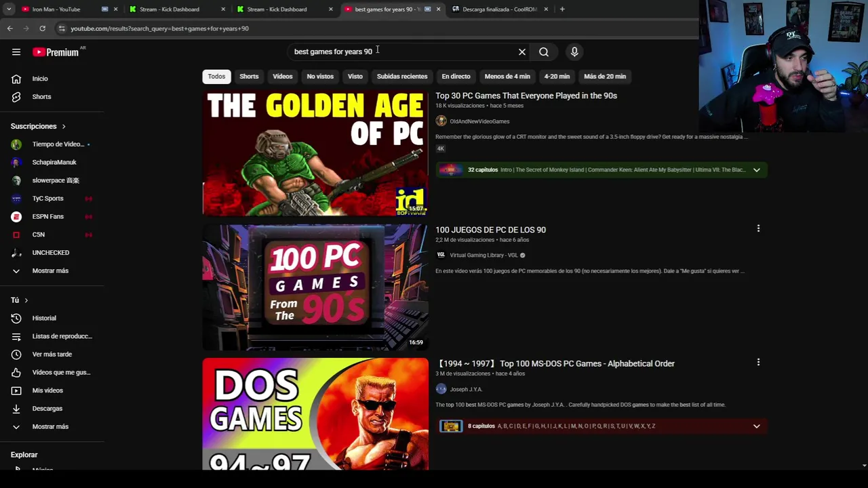868x488 pixels.
Task: Click the YouTube Premium logo
Action: pyautogui.click(x=56, y=52)
